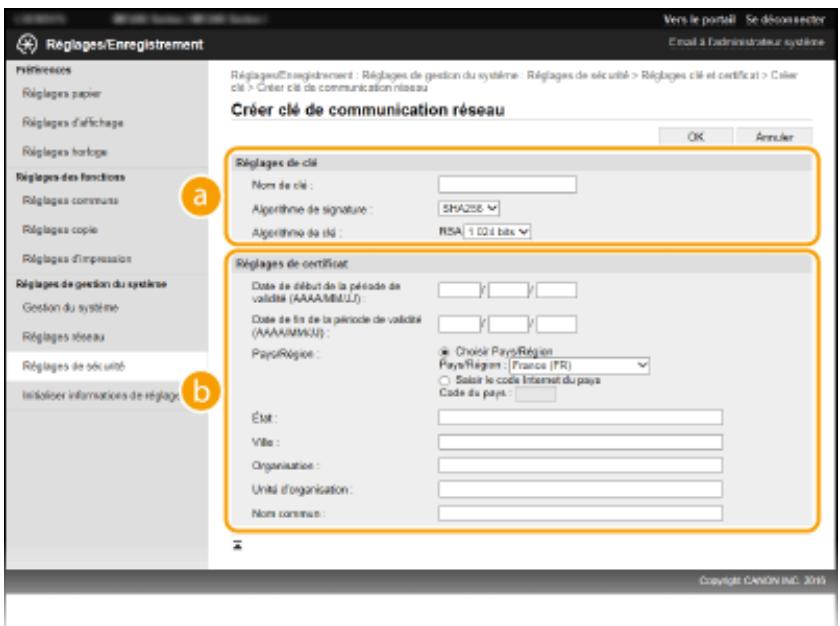Click the validity start date year field

coord(459,290)
